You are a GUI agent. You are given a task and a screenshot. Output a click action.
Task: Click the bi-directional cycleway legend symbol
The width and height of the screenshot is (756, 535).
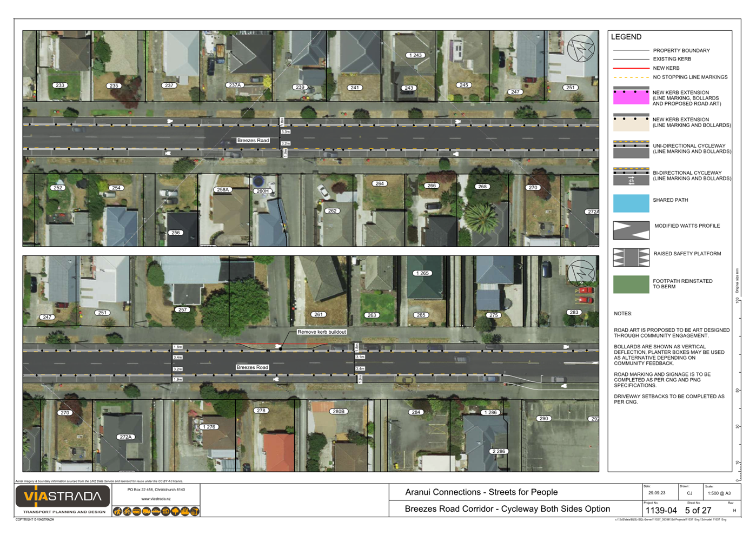pos(631,176)
